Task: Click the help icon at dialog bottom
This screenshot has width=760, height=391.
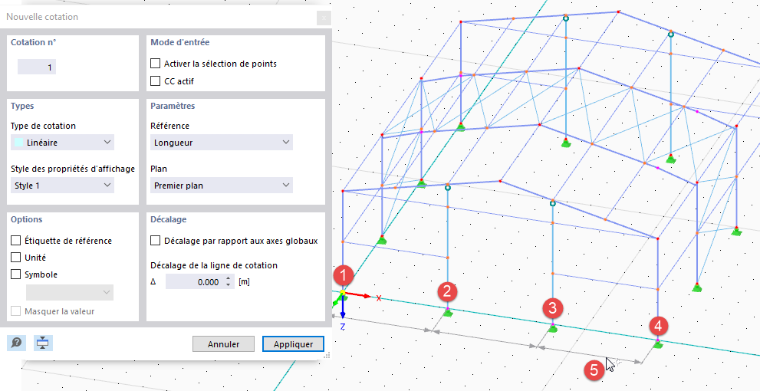Action: coord(16,343)
